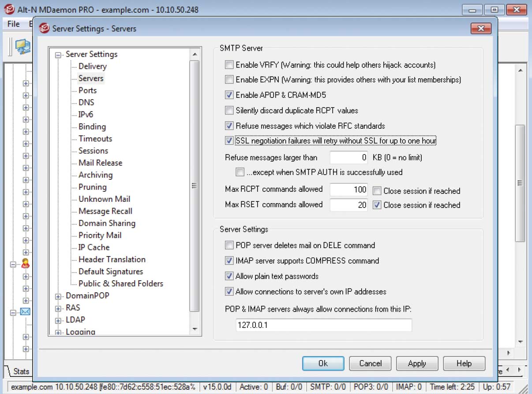
Task: Check Close session if reached for RCPT
Action: pyautogui.click(x=377, y=191)
